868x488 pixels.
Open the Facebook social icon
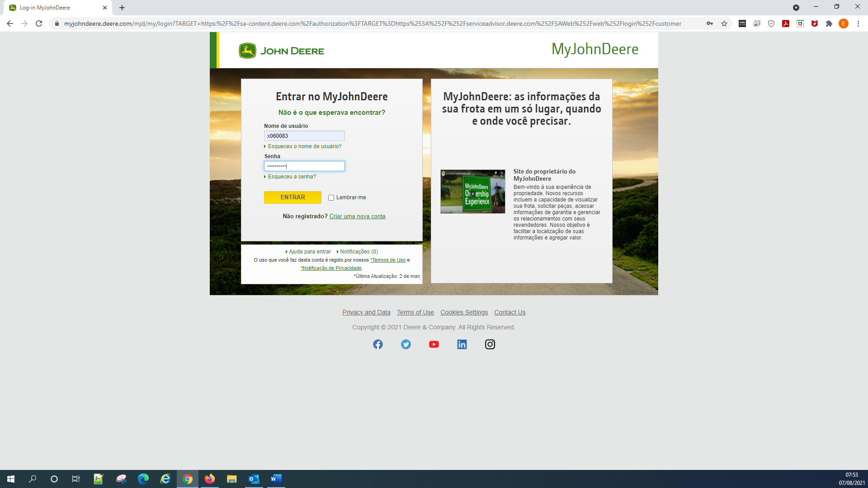tap(378, 344)
